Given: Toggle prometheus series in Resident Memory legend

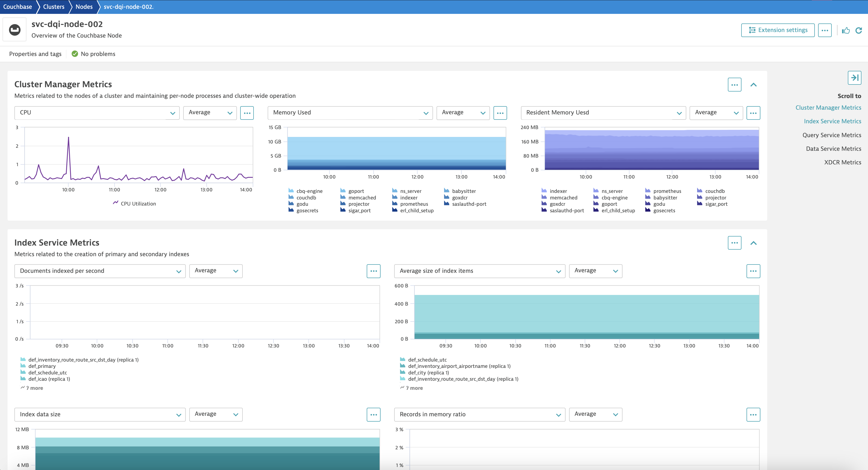Looking at the screenshot, I should 667,191.
